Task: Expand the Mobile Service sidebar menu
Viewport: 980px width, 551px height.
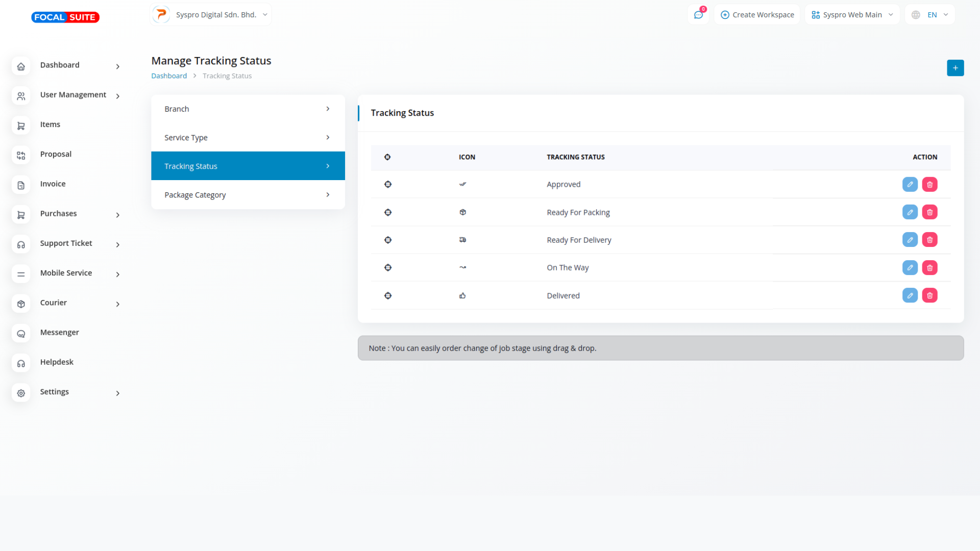Action: pyautogui.click(x=66, y=273)
